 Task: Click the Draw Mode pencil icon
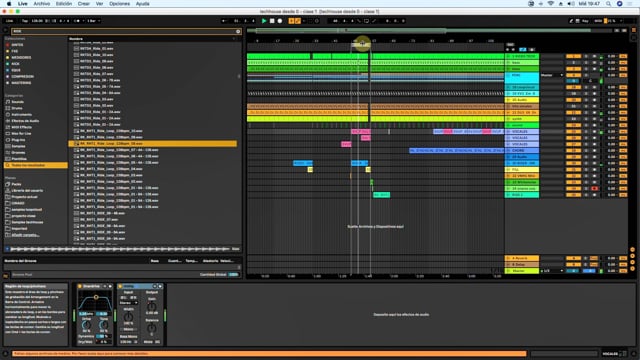pyautogui.click(x=571, y=21)
